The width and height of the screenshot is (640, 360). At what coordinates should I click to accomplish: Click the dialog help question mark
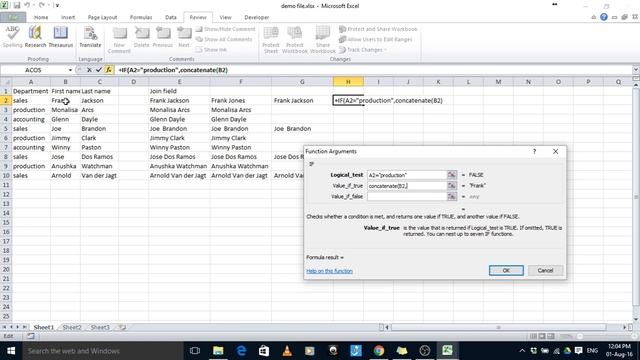(534, 151)
